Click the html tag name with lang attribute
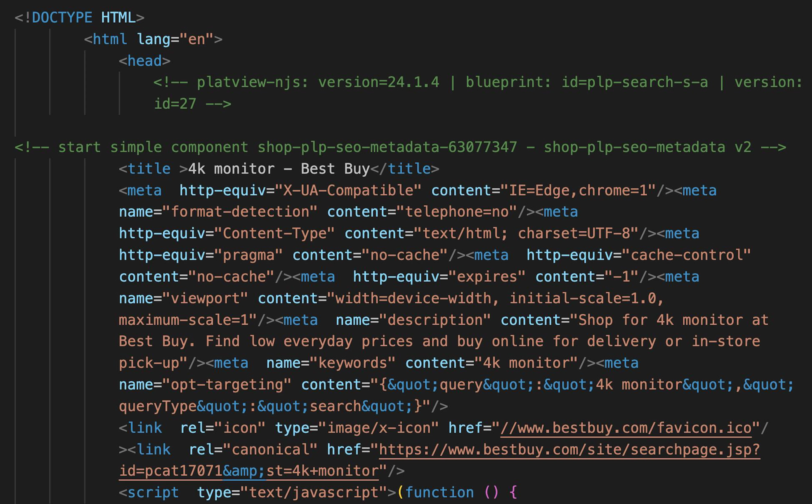The height and width of the screenshot is (504, 812). pos(110,39)
